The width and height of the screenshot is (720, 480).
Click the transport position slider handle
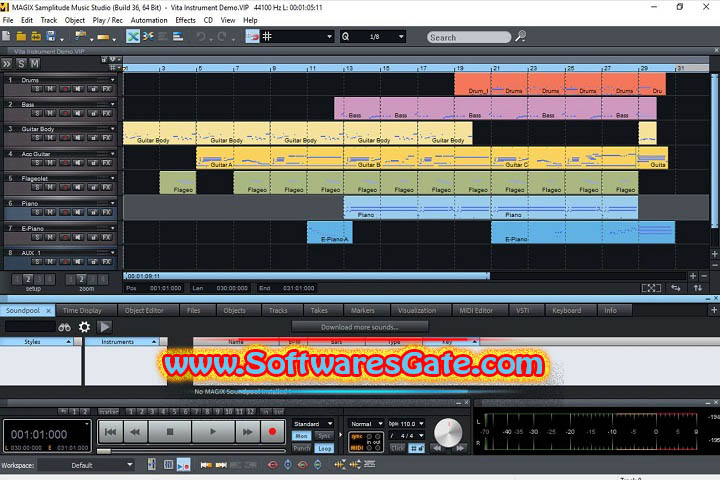click(104, 452)
